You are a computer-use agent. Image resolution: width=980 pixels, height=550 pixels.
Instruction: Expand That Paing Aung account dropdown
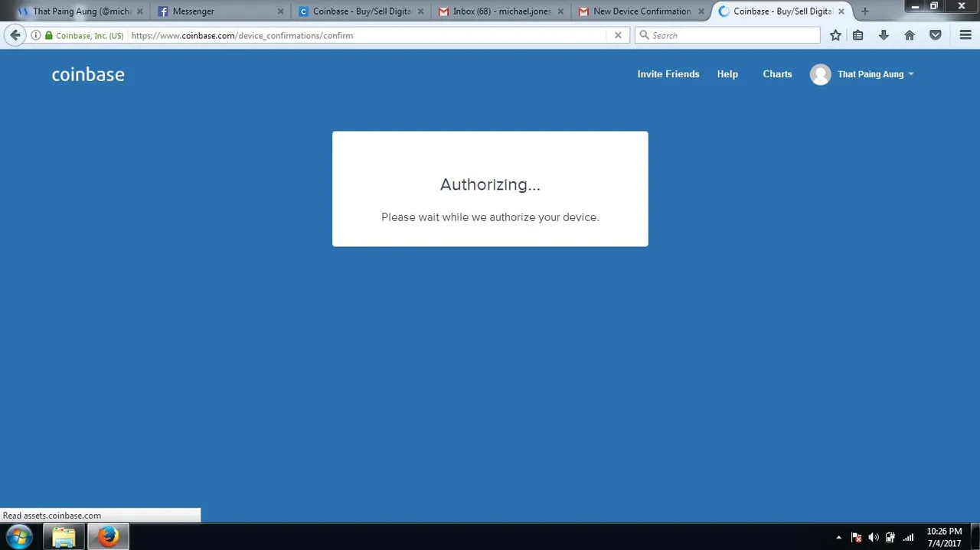[876, 74]
